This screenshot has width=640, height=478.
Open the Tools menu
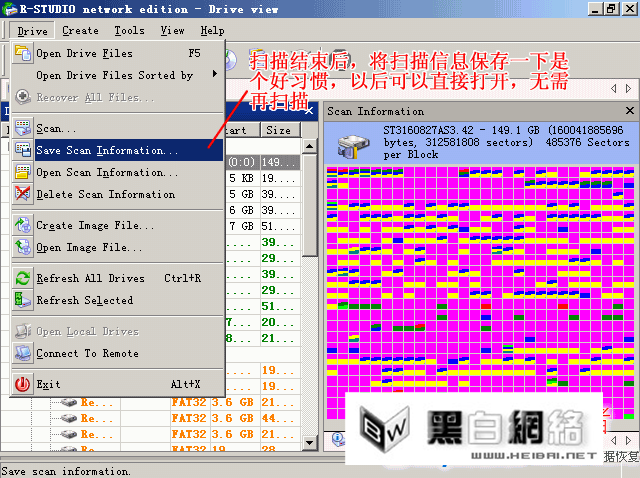pyautogui.click(x=128, y=31)
